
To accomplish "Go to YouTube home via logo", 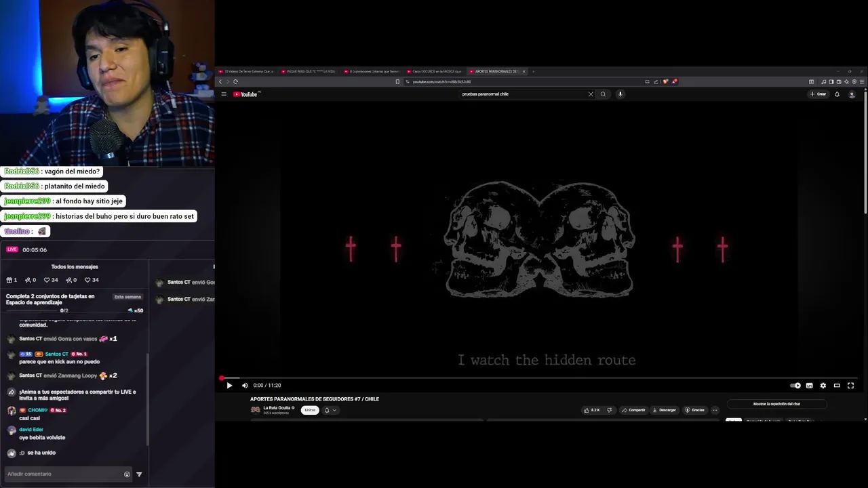I will coord(245,94).
